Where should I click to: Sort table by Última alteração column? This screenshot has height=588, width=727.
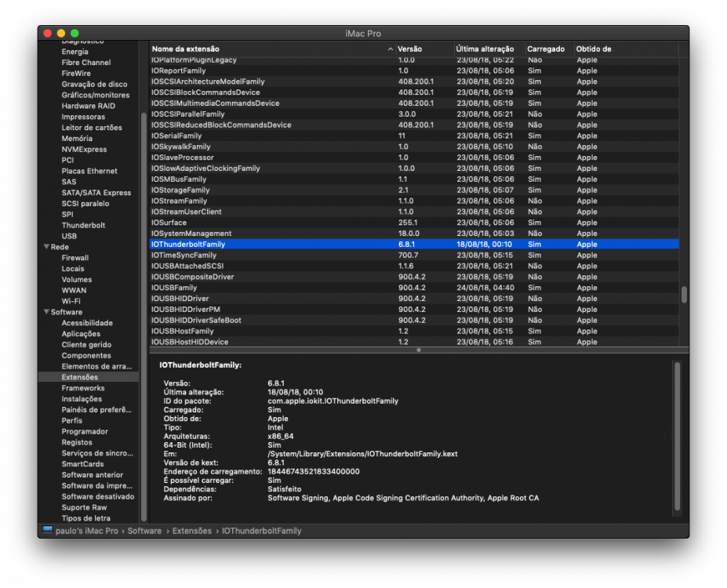[x=489, y=49]
